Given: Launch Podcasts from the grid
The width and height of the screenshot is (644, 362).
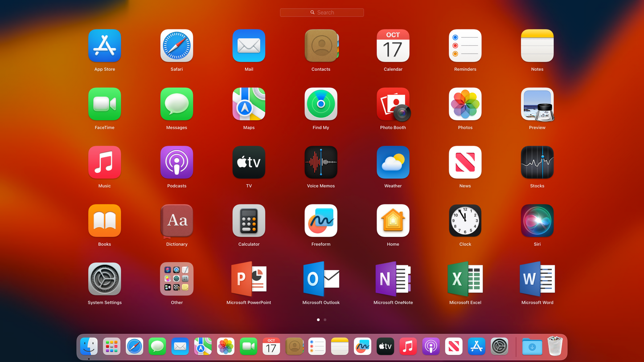Looking at the screenshot, I should 176,162.
